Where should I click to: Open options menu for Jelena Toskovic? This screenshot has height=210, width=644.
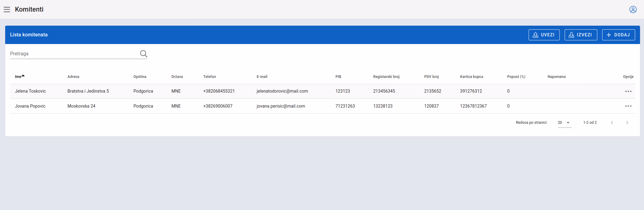(x=628, y=91)
